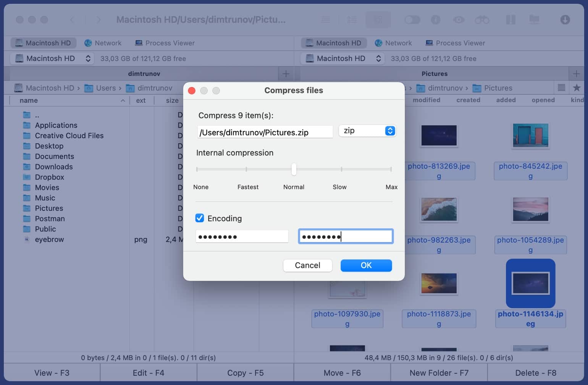Switch to the left pane Network tab

click(103, 43)
